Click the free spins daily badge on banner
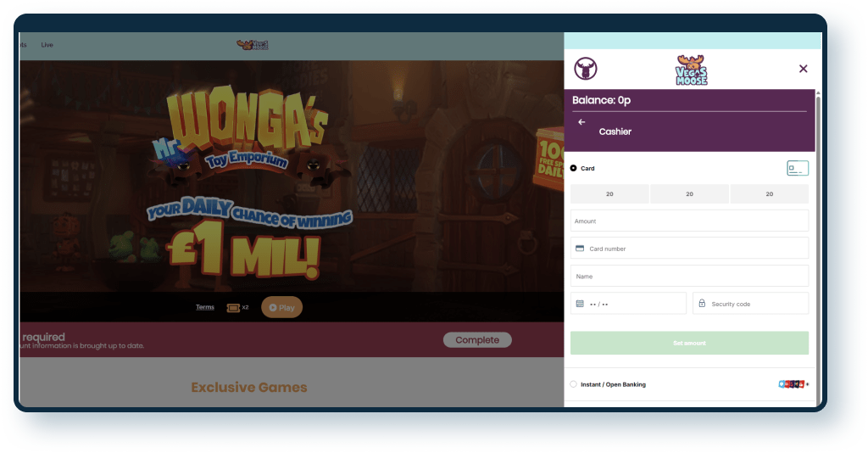The height and width of the screenshot is (453, 868). 549,159
